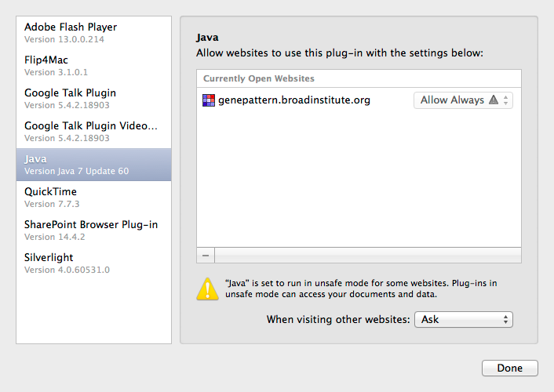The width and height of the screenshot is (554, 392).
Task: Click the stepper arrows on the Ask popup
Action: pyautogui.click(x=505, y=320)
